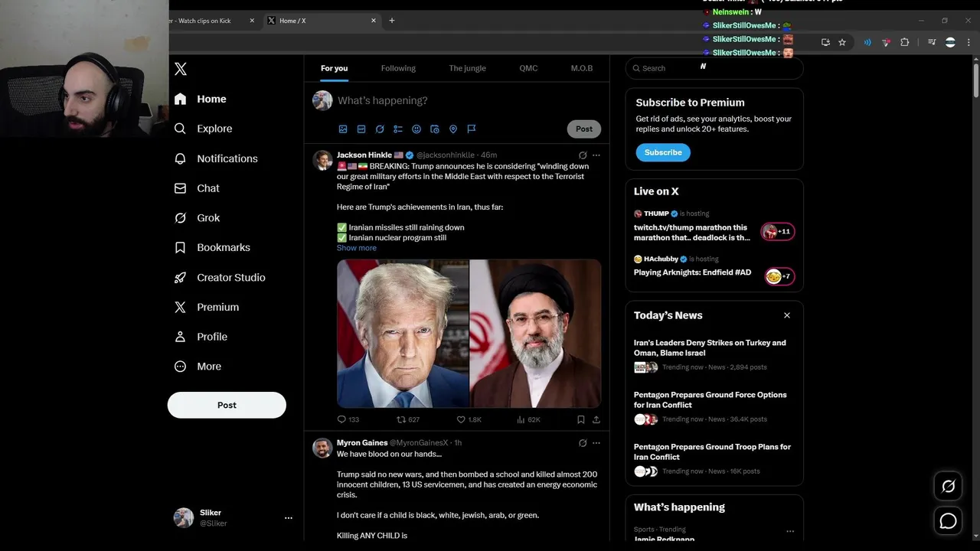Open Home from the sidebar
Viewport: 980px width, 551px height.
coord(201,99)
